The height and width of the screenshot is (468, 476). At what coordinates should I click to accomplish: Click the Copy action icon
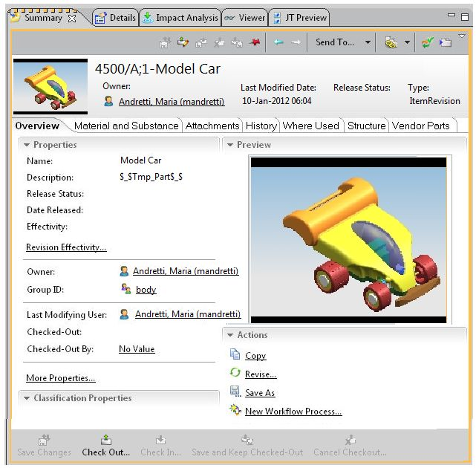[235, 355]
